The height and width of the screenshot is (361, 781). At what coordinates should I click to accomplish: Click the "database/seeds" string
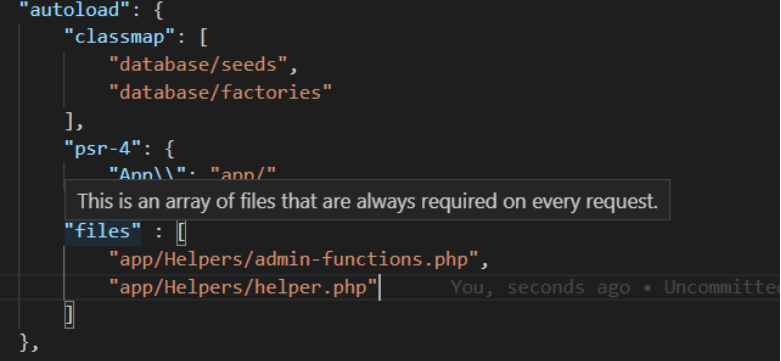tap(198, 65)
